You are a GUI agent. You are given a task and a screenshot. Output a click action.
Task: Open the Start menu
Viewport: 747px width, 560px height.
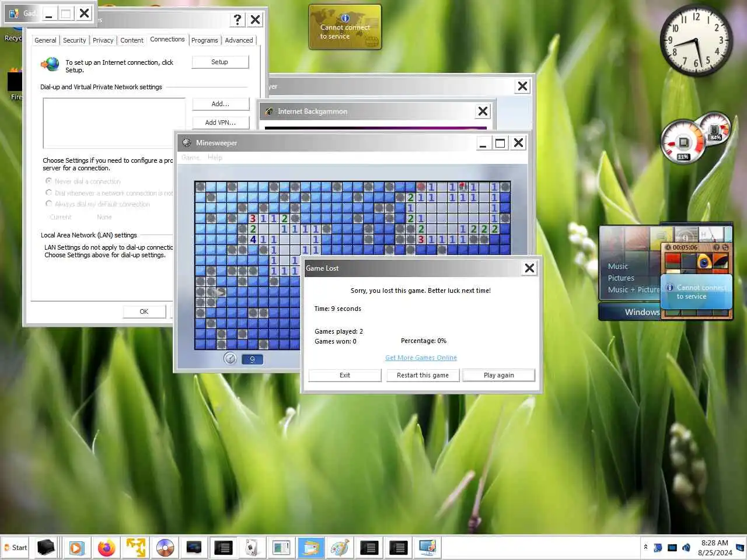[x=15, y=548]
